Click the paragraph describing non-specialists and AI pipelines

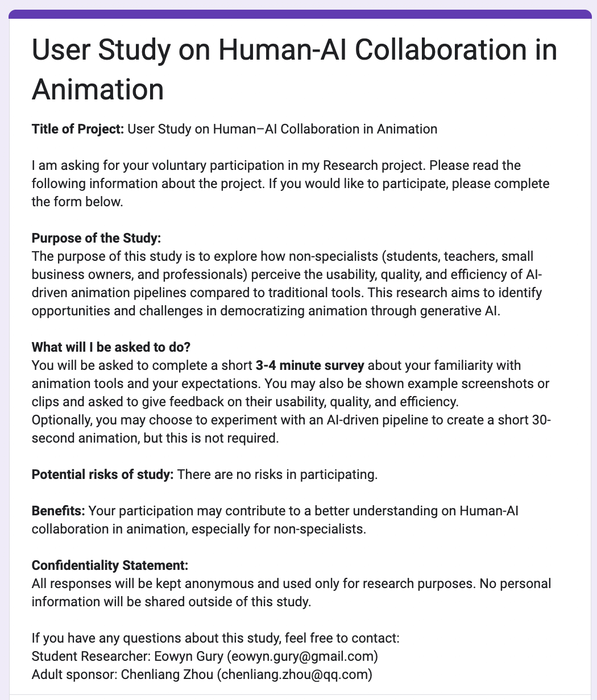pyautogui.click(x=287, y=284)
